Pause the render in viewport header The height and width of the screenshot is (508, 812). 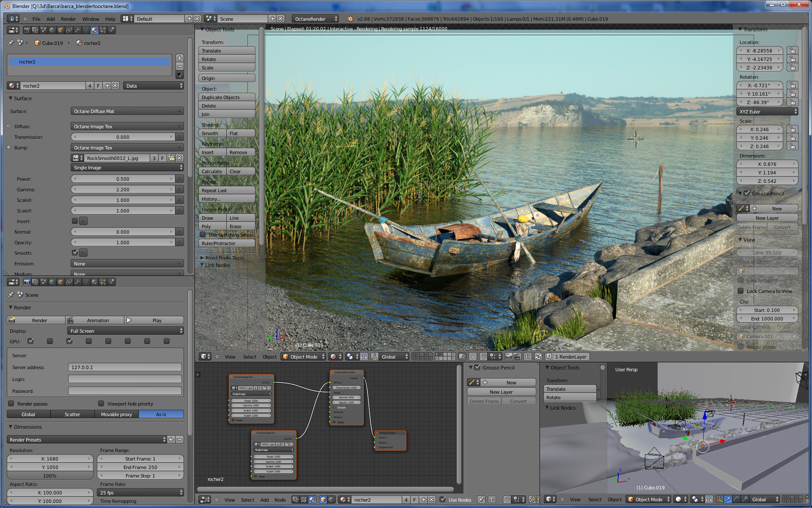pyautogui.click(x=528, y=356)
